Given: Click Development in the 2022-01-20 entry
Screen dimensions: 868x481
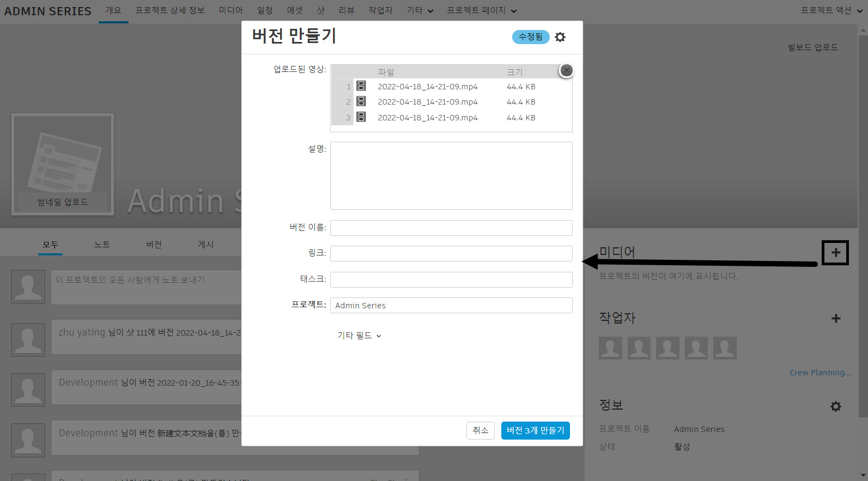Looking at the screenshot, I should tap(88, 382).
